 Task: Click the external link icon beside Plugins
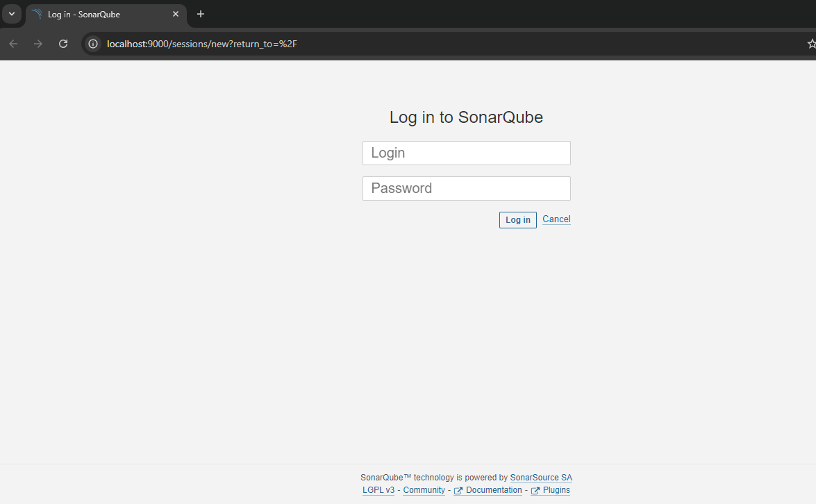pos(535,491)
